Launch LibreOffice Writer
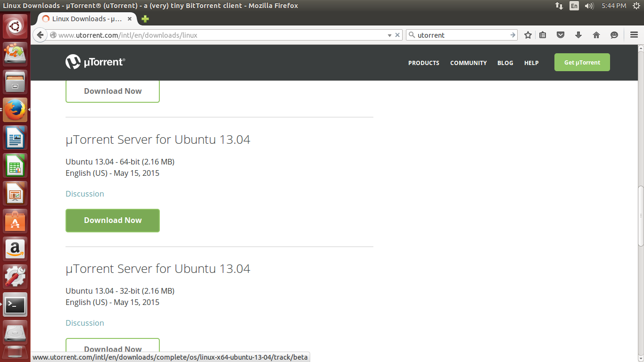 (x=15, y=138)
